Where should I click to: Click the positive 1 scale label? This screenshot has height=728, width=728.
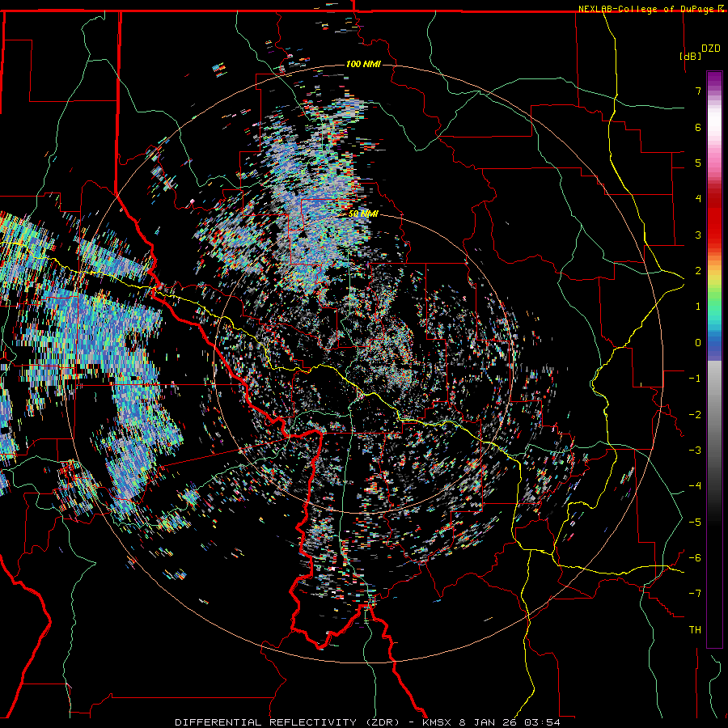pyautogui.click(x=698, y=307)
